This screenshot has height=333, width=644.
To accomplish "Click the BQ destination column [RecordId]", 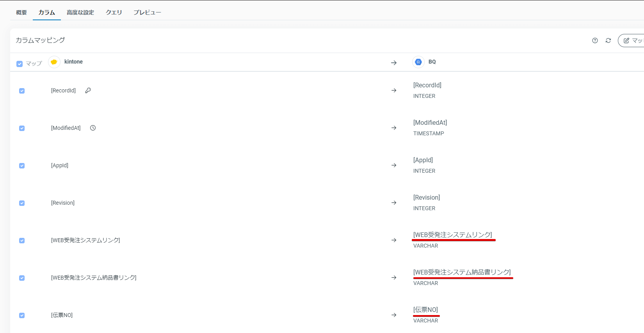I will point(427,85).
